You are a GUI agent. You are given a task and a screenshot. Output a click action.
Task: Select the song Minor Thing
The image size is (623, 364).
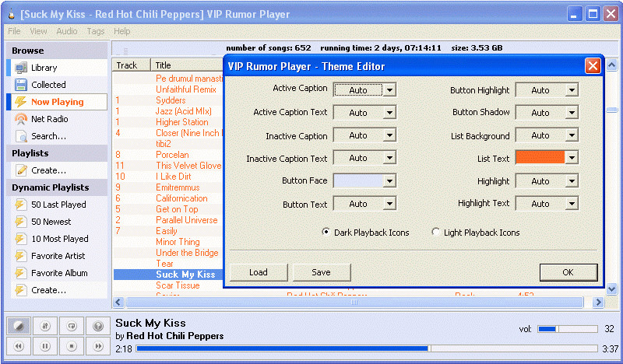click(178, 242)
